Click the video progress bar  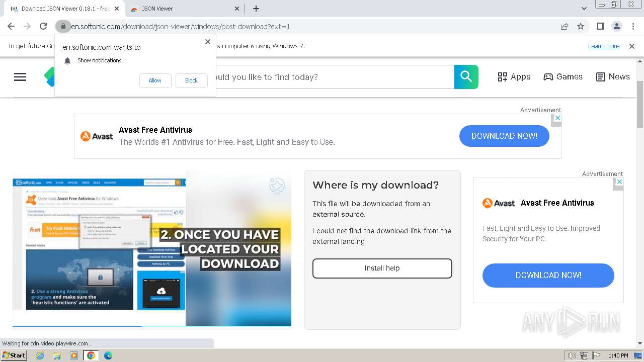[x=152, y=326]
